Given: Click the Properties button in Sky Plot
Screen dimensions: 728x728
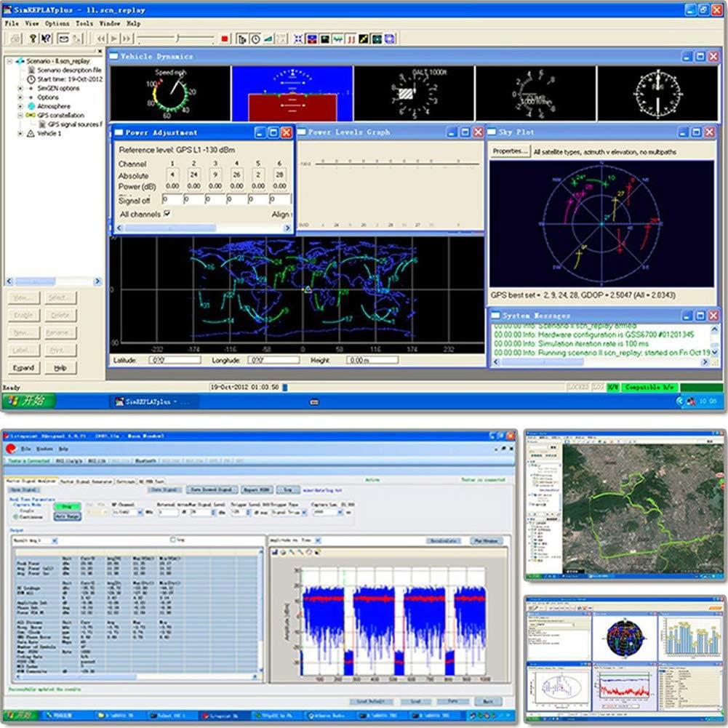Looking at the screenshot, I should click(x=510, y=151).
